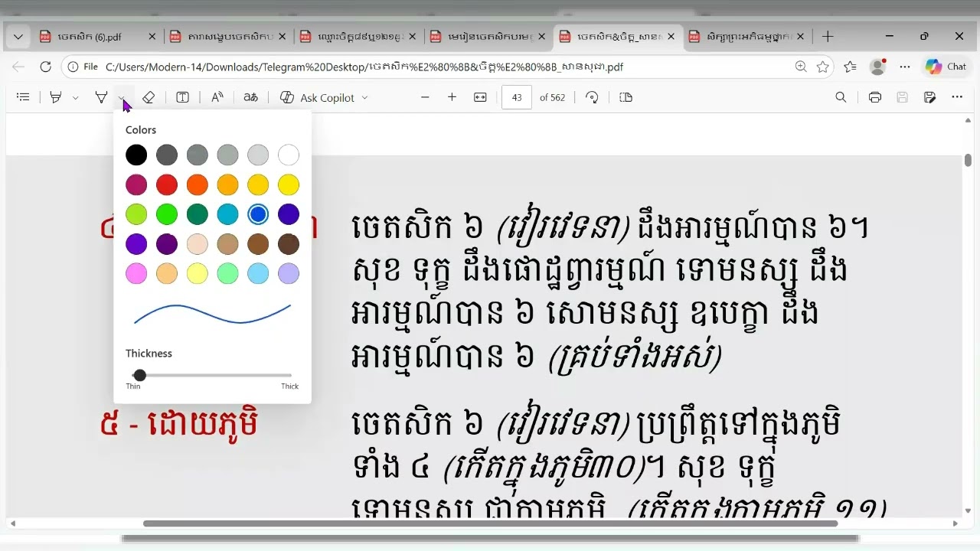Click the Thickness slider handle
Screen dimensions: 980x551
click(139, 375)
